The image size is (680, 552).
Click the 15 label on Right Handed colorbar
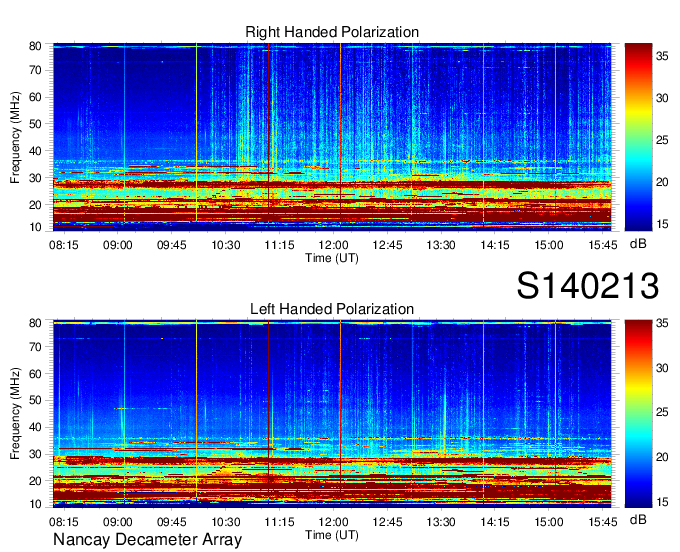[662, 224]
